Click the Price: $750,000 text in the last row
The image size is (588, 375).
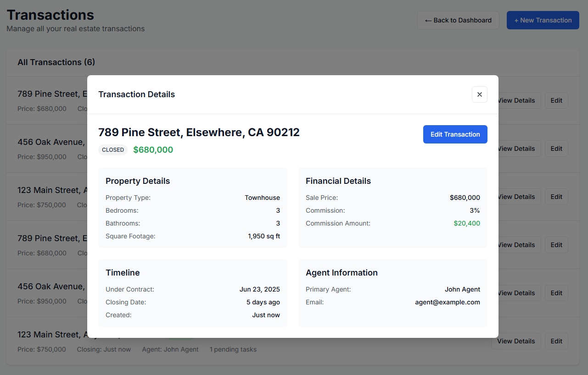point(42,349)
